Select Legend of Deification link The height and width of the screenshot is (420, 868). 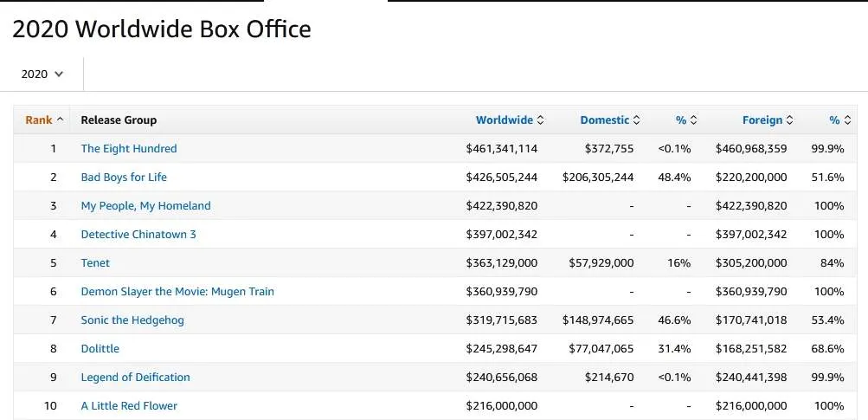[x=135, y=378]
